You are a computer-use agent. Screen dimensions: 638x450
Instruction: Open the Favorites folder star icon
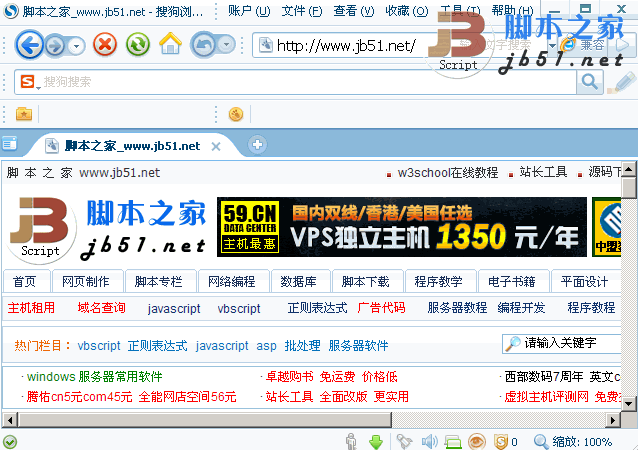click(x=24, y=114)
